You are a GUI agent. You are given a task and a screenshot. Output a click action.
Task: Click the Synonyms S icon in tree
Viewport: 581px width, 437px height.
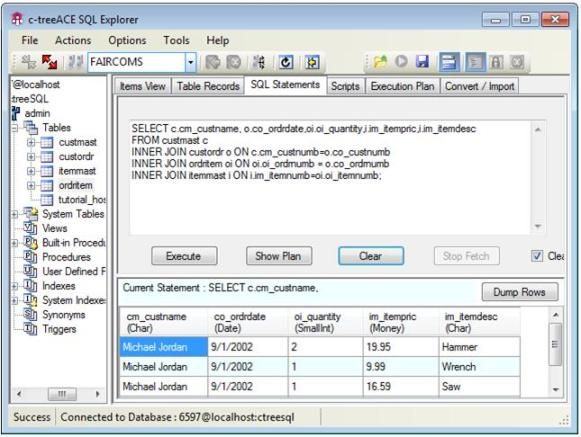tap(30, 315)
